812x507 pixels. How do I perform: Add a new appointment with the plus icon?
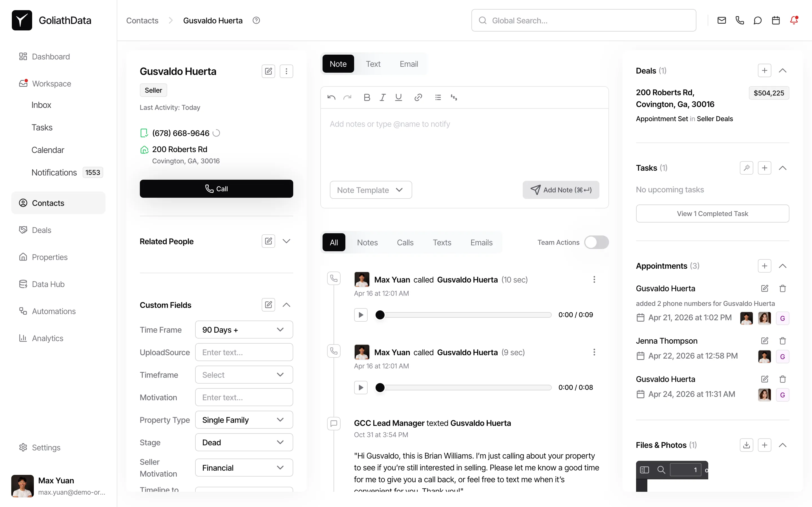click(x=764, y=266)
